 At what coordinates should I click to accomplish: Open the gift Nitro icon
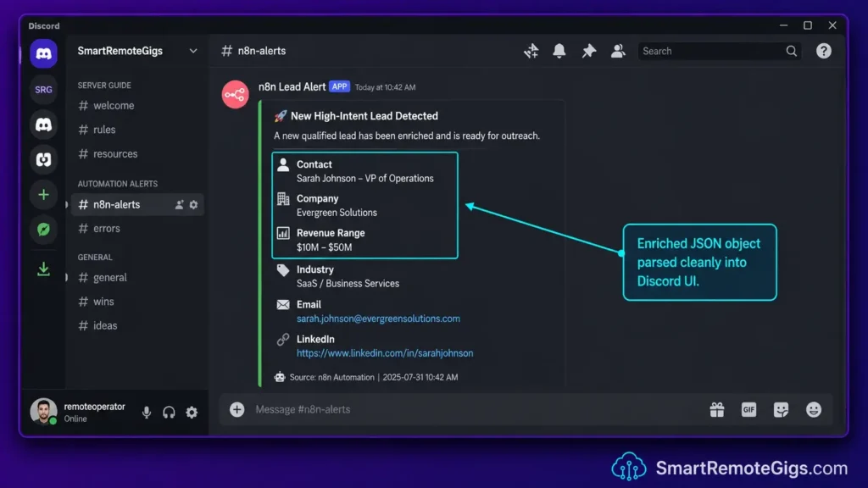click(x=717, y=409)
